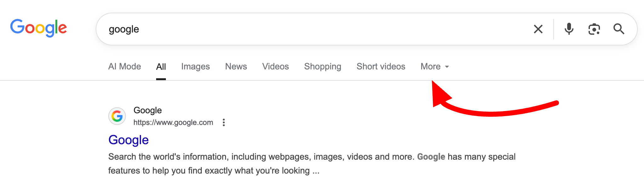This screenshot has width=644, height=183.
Task: Select the currently active All tab
Action: (x=161, y=67)
